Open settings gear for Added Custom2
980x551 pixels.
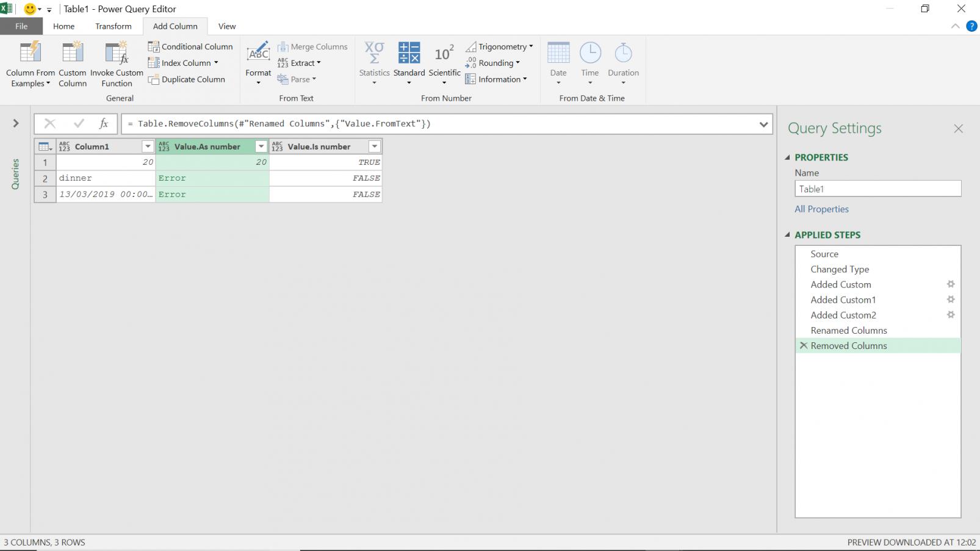(951, 315)
